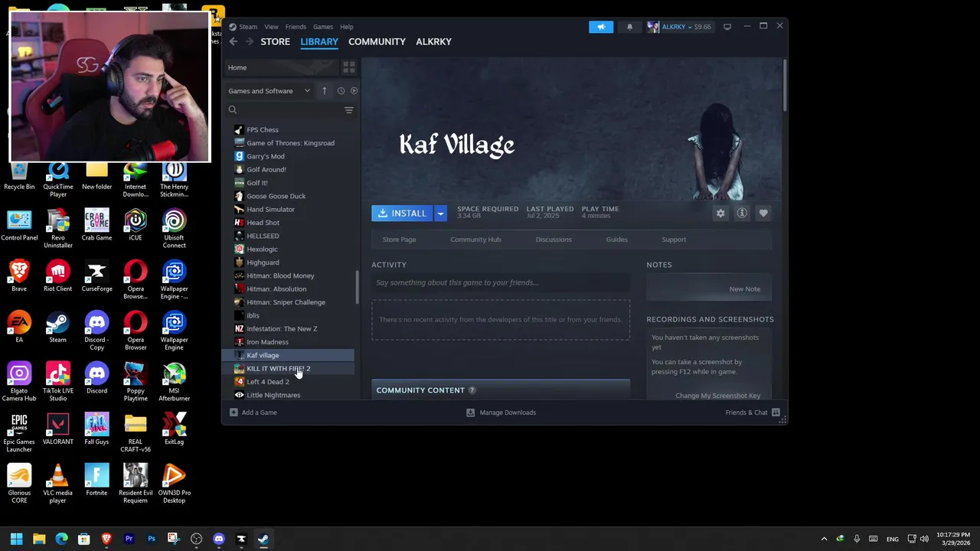Select Hitman: Blood Money in list
The width and height of the screenshot is (980, 551).
click(x=288, y=275)
